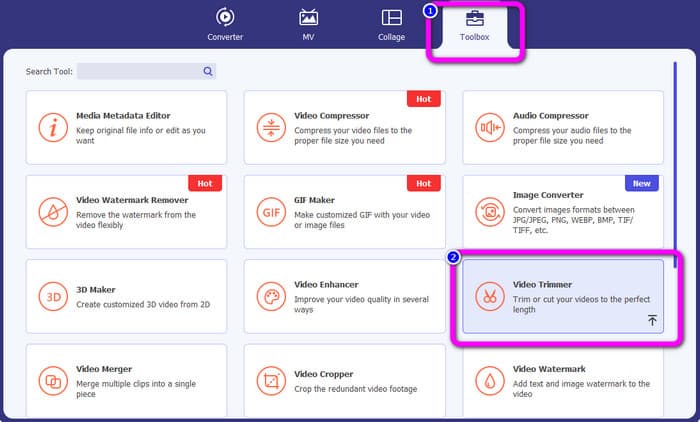The image size is (700, 422).
Task: Open Video Watermark Remover icon
Action: coord(53,212)
